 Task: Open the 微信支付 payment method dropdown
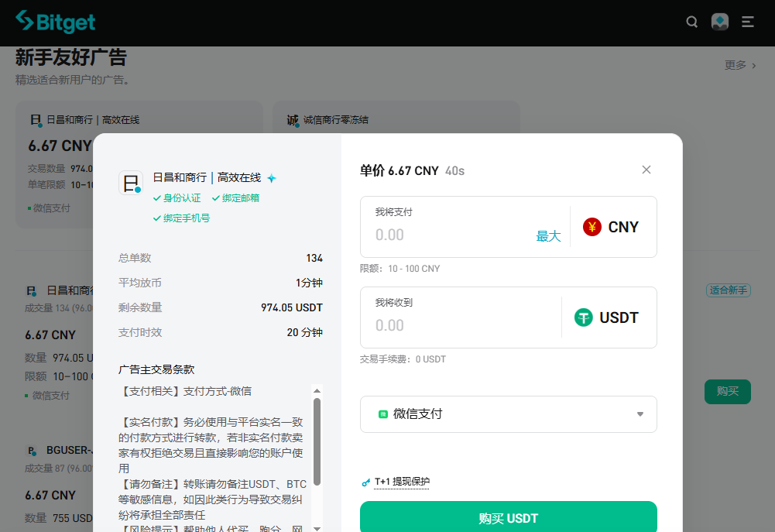click(x=508, y=414)
